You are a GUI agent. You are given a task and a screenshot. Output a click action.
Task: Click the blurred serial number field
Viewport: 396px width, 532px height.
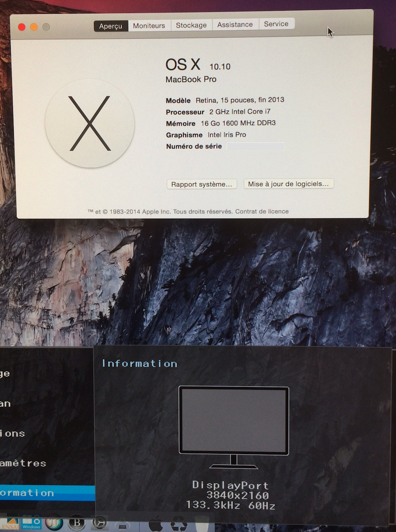click(256, 146)
